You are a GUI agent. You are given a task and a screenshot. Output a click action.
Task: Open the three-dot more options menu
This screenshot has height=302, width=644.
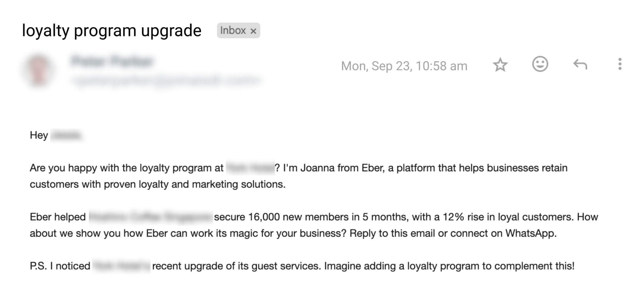[x=620, y=64]
